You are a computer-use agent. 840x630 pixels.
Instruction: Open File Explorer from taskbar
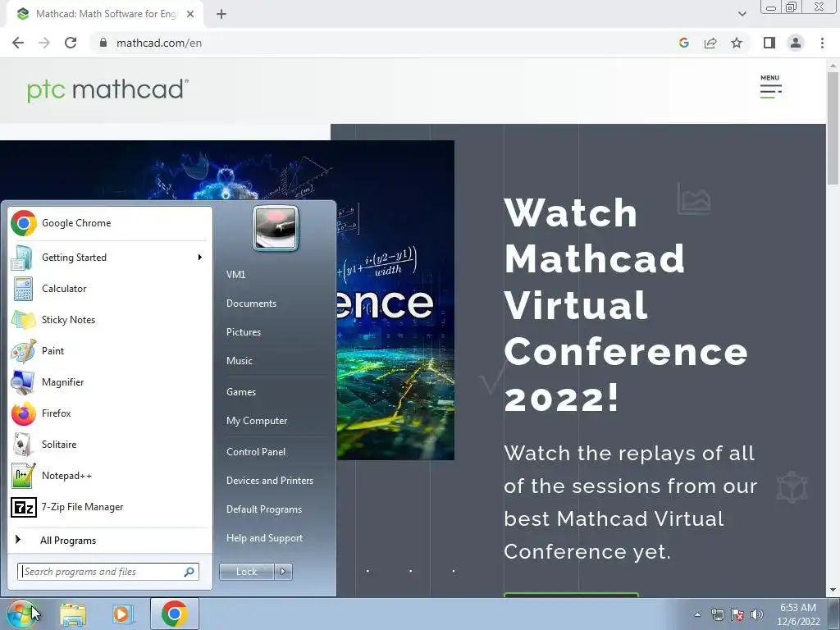pos(73,614)
